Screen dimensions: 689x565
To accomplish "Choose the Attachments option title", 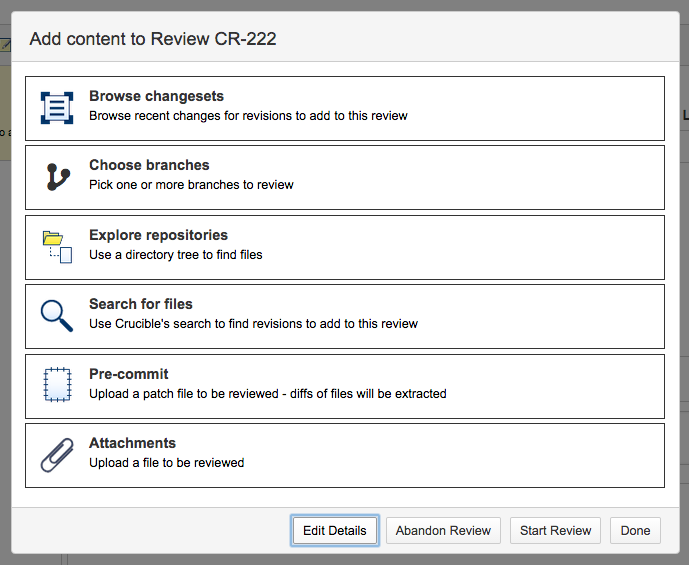I will (x=132, y=443).
